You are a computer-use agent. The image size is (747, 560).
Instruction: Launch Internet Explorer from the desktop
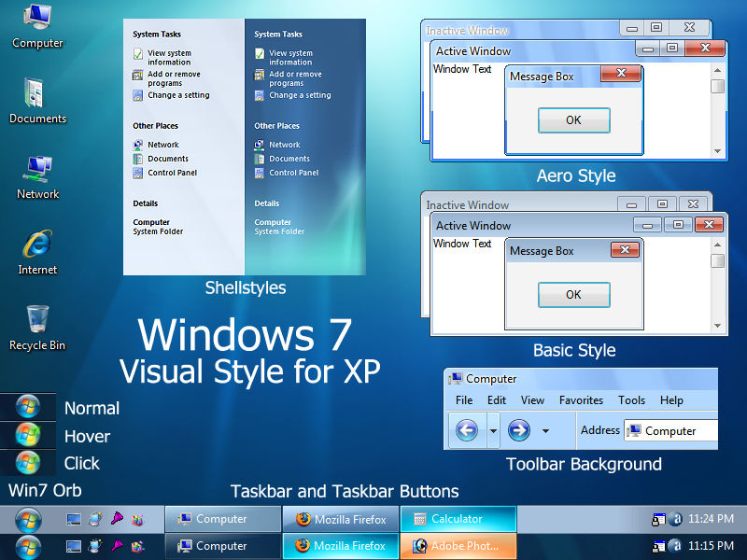pyautogui.click(x=36, y=247)
